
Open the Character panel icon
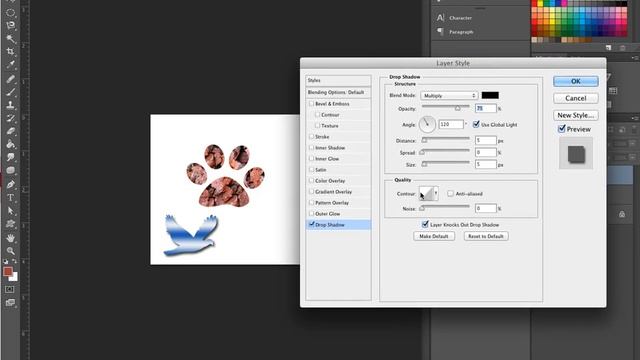tap(440, 18)
